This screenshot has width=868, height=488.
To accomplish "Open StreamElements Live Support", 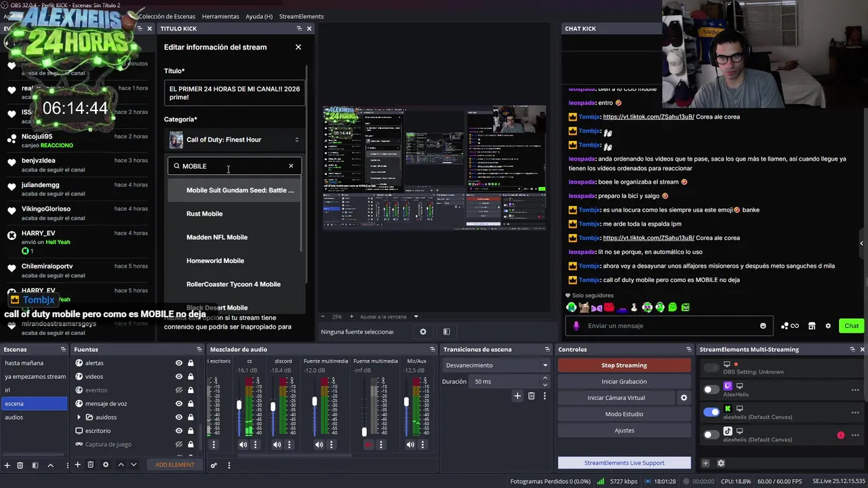I will click(x=624, y=463).
